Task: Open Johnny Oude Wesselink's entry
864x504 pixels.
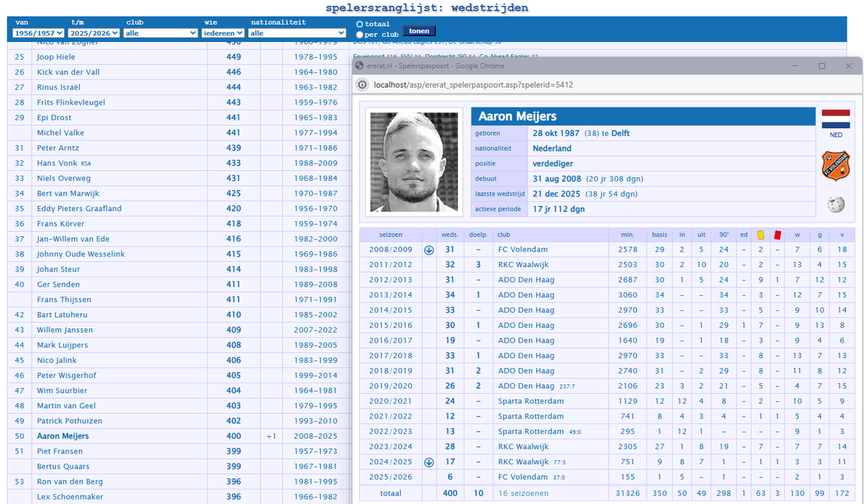Action: (81, 254)
